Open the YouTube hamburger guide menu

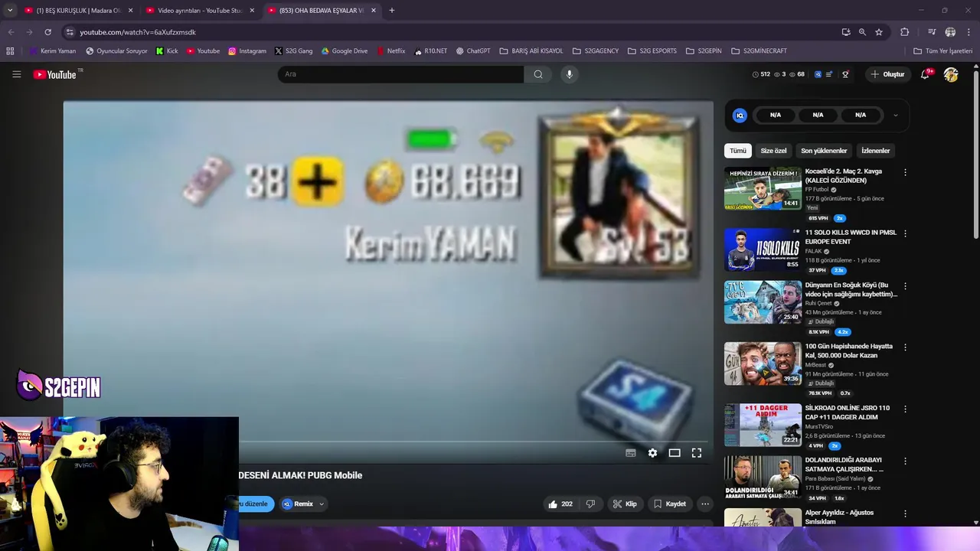(16, 74)
